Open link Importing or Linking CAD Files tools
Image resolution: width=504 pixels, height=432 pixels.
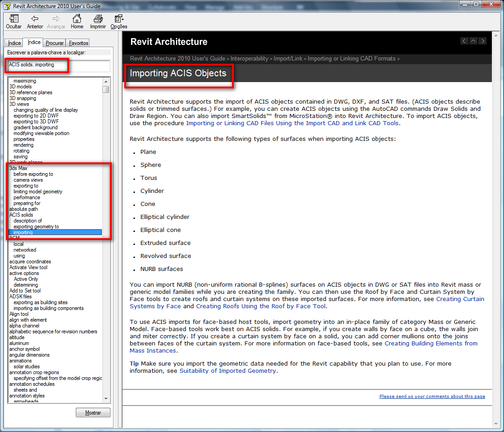[x=293, y=123]
